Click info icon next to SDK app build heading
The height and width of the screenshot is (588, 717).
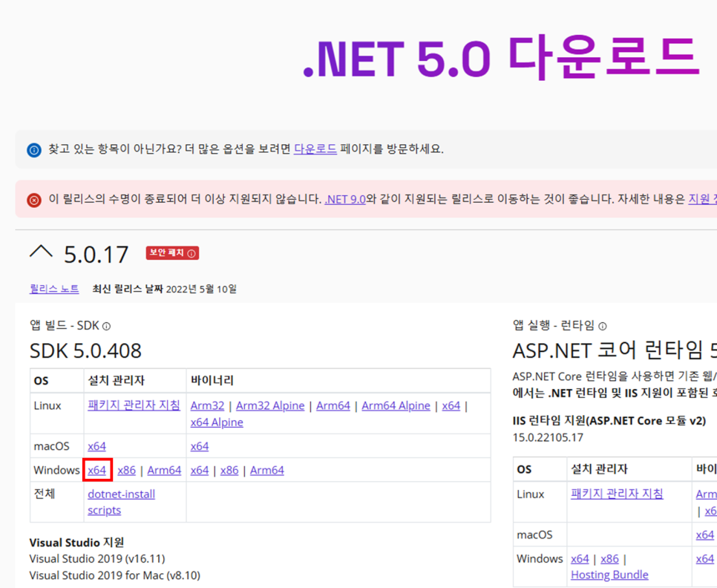pyautogui.click(x=107, y=326)
